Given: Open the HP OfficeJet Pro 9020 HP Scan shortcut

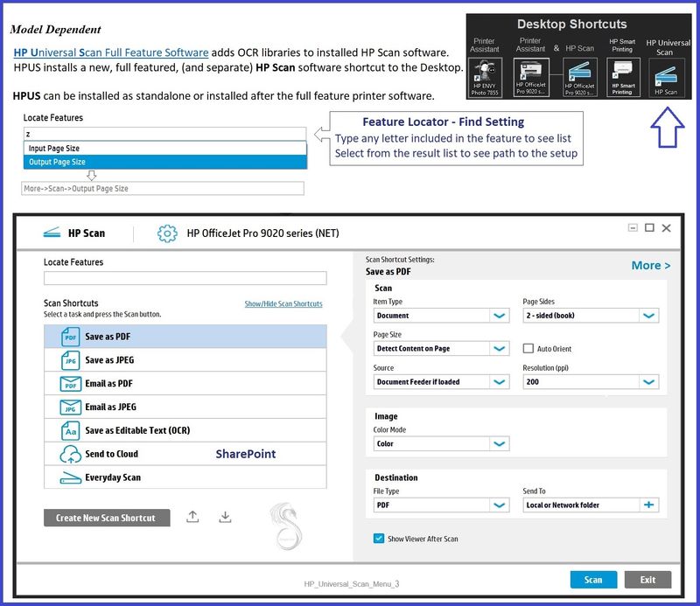Looking at the screenshot, I should click(579, 79).
